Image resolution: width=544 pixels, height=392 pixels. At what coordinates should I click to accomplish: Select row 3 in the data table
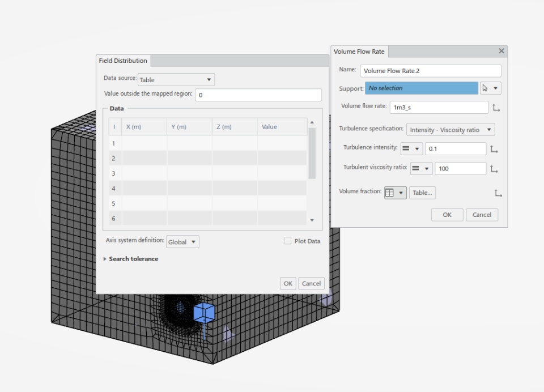coord(208,173)
